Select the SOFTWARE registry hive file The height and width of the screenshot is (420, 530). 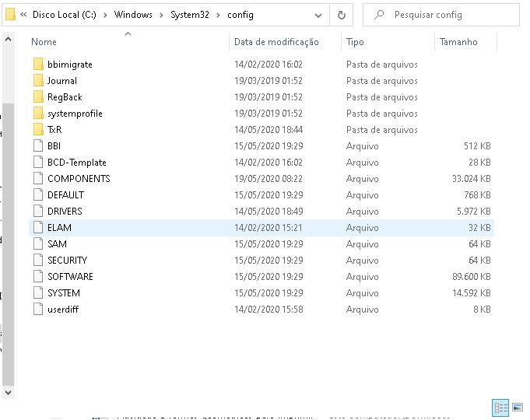tap(70, 277)
